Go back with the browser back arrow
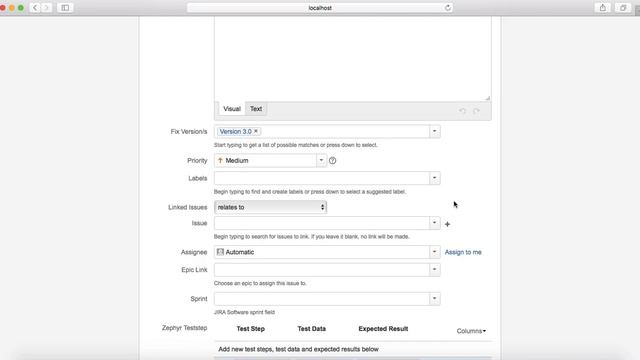This screenshot has width=640, height=360. 35,8
